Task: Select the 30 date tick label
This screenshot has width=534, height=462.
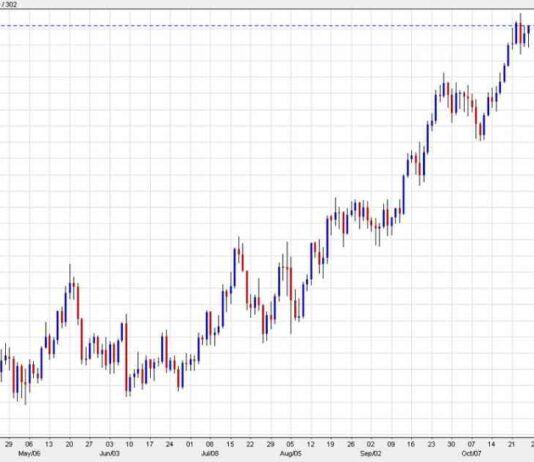Action: (451, 444)
